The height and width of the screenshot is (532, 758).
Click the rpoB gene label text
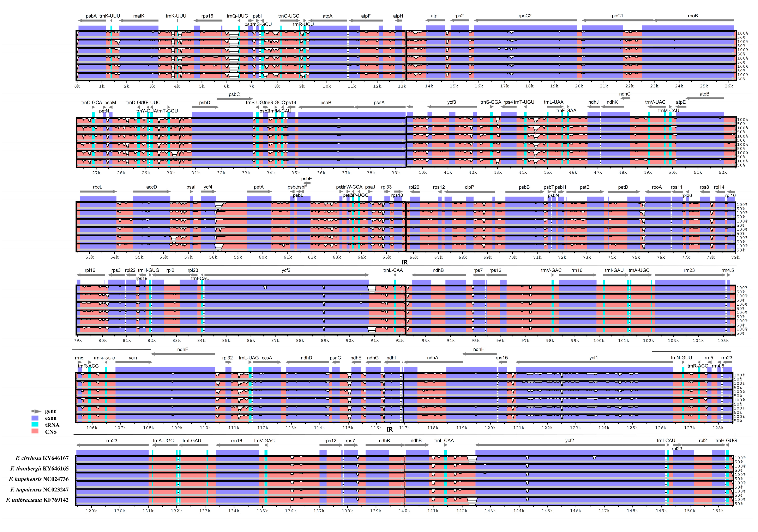pos(693,16)
